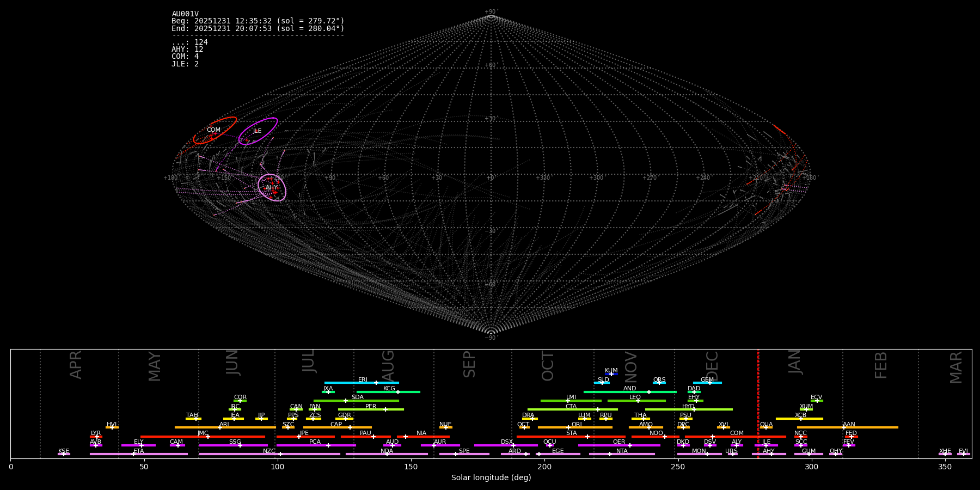The image size is (980, 490).
Task: Click the +90 north pole label
Action: [491, 12]
